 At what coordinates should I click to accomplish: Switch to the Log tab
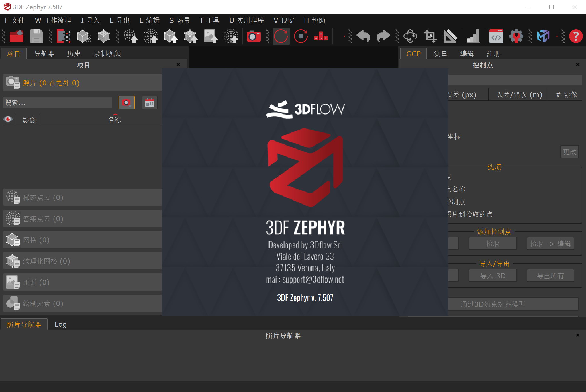pyautogui.click(x=60, y=324)
